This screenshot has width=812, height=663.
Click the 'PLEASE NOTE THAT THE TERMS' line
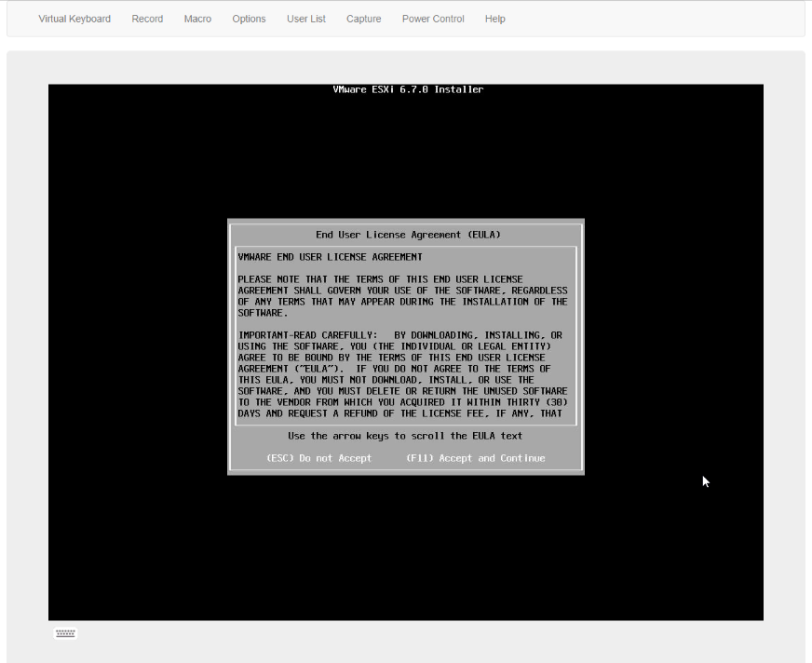coord(380,279)
